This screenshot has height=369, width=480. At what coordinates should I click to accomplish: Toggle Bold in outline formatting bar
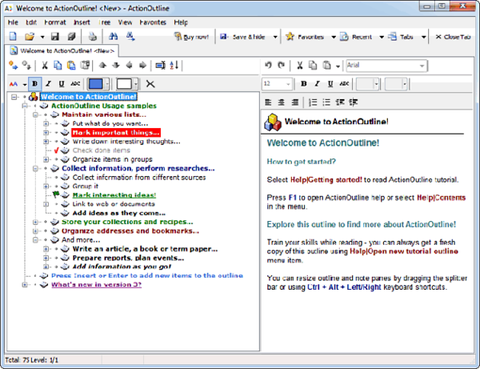35,84
